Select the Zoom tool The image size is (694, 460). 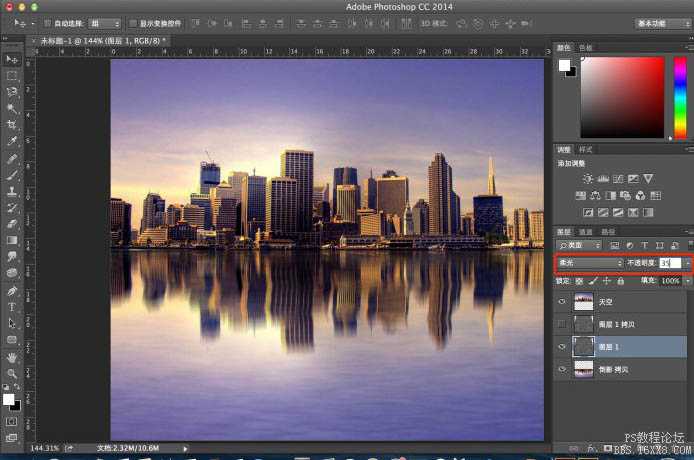pos(12,374)
